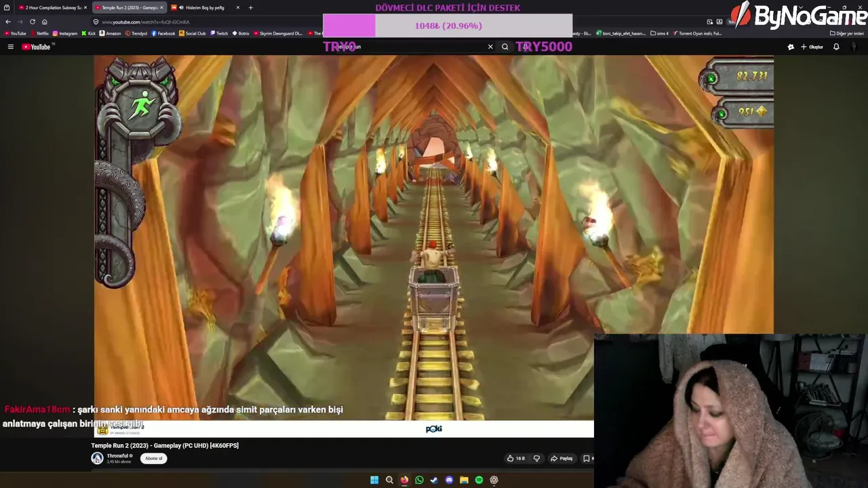Screen dimensions: 868x488
Task: Go to the YouTube home logo
Action: 36,47
